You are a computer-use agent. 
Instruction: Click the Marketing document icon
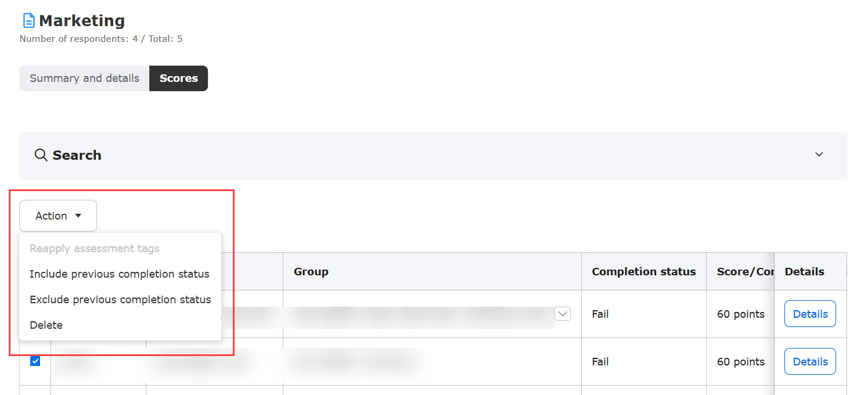28,21
